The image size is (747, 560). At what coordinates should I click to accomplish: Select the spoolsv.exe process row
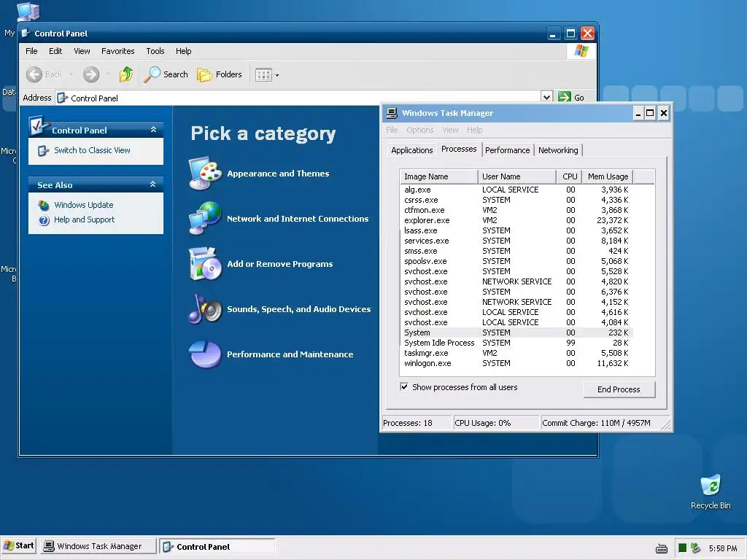[516, 261]
